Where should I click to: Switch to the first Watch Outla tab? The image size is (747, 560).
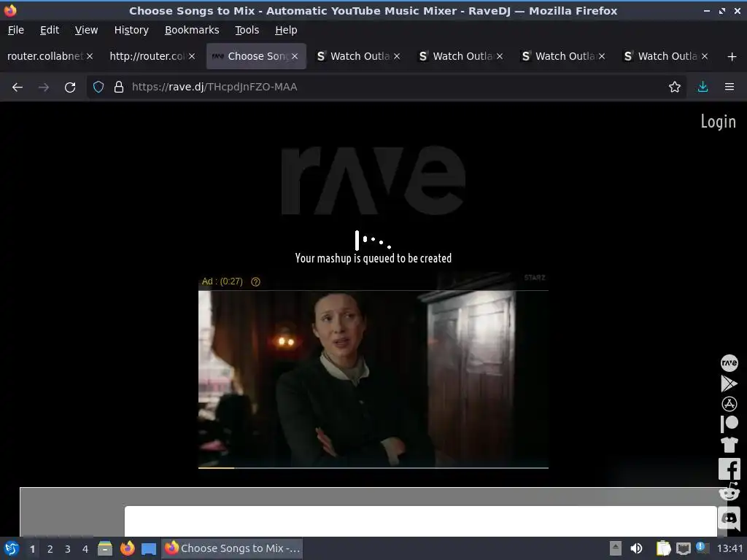360,56
